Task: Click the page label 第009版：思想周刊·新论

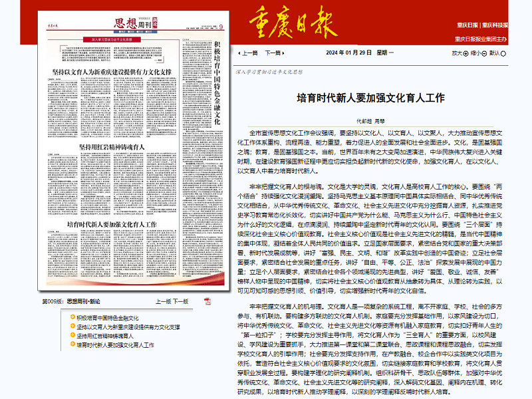Action: click(71, 301)
